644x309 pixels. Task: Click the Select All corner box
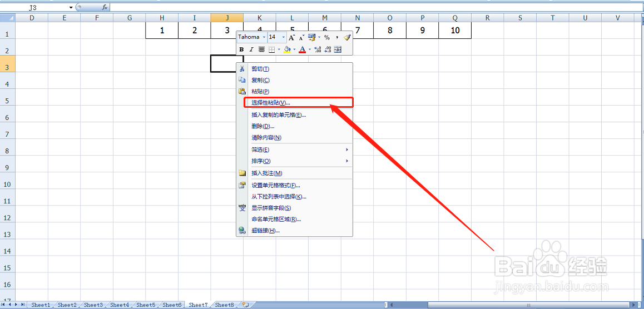tap(7, 18)
